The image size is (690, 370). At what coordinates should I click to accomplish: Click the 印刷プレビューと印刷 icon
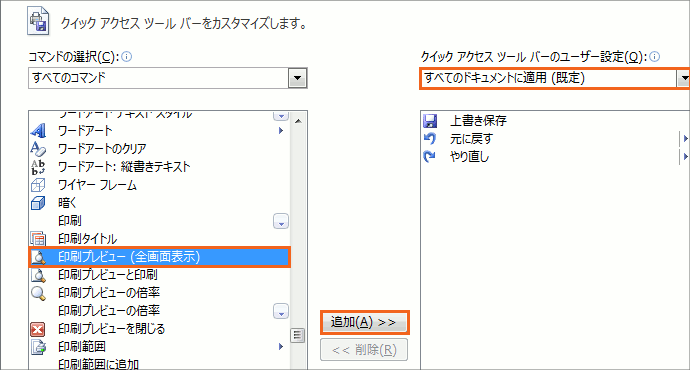(x=38, y=275)
